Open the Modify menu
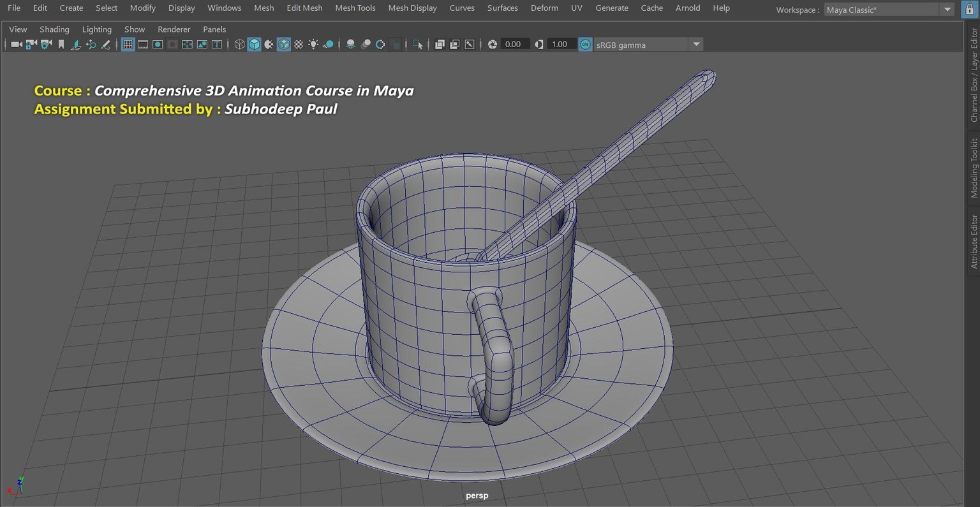Screen dimensions: 980x507 [143, 8]
